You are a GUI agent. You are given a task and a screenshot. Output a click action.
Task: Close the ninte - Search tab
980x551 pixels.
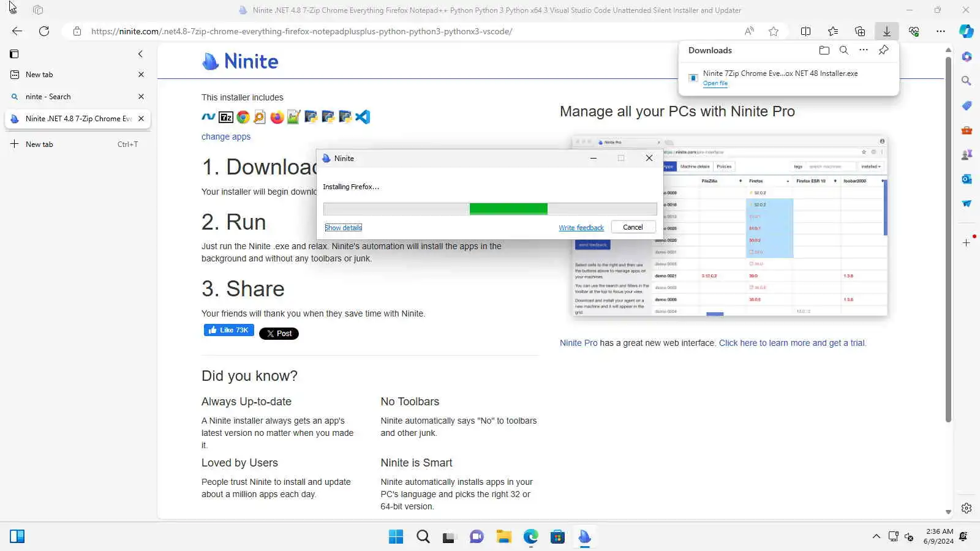point(141,97)
